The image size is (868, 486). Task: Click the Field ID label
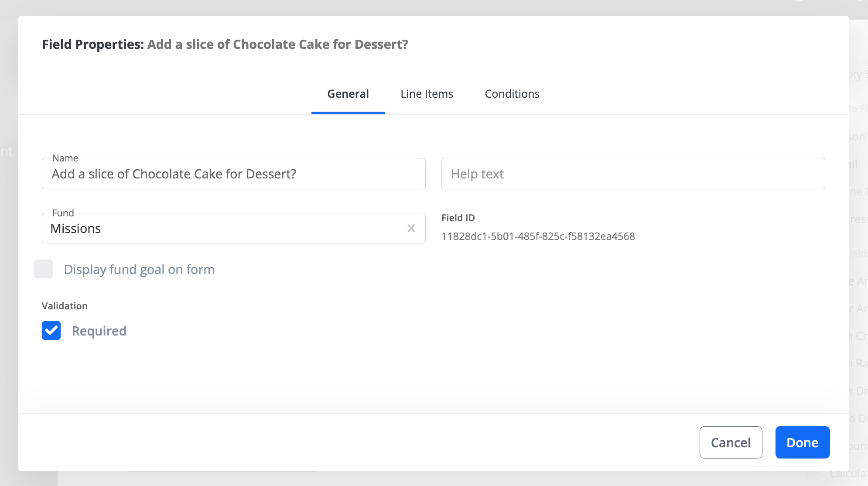click(458, 218)
